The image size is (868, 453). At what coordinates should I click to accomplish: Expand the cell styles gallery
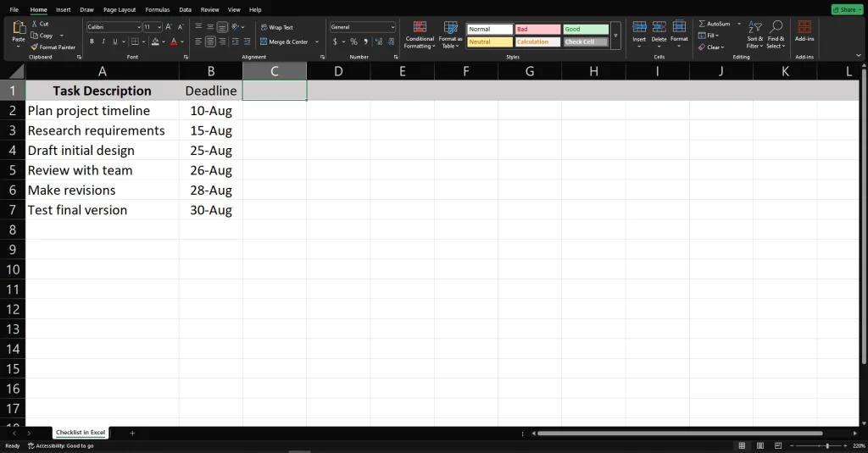tap(615, 35)
